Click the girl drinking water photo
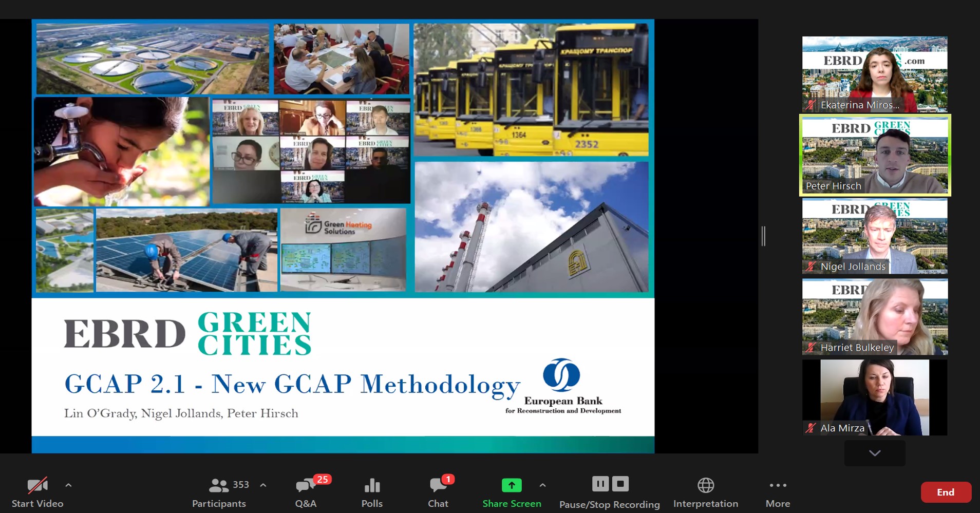Viewport: 980px width, 513px height. 122,151
